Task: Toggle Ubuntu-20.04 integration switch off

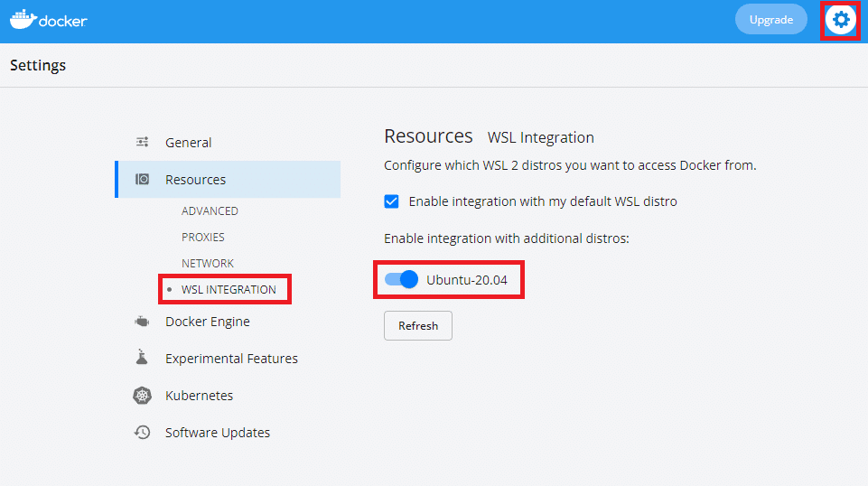Action: [x=401, y=280]
